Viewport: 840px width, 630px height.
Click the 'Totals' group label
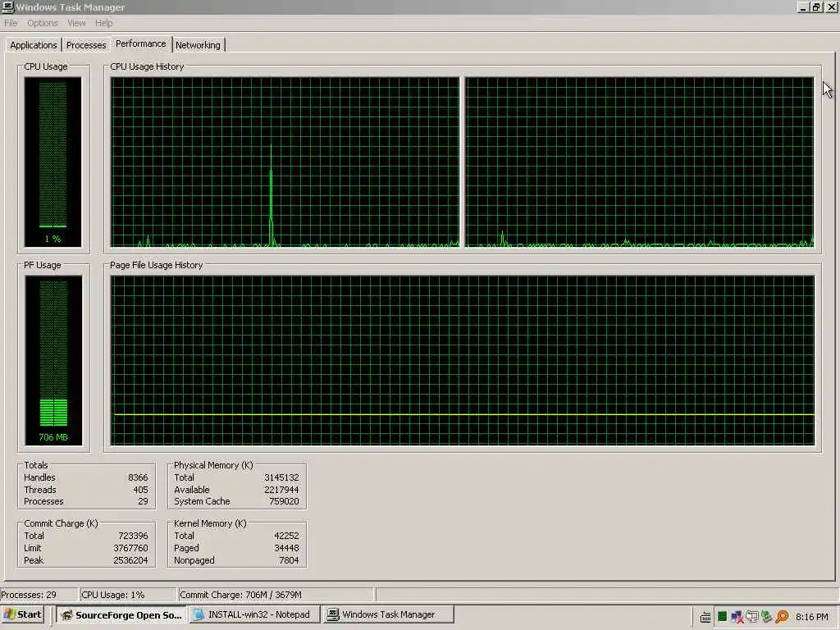36,465
